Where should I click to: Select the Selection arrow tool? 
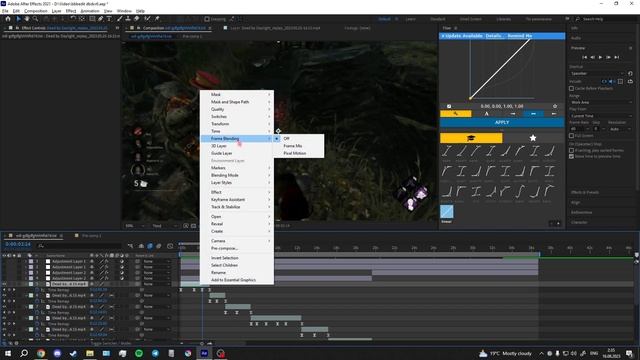click(x=18, y=19)
